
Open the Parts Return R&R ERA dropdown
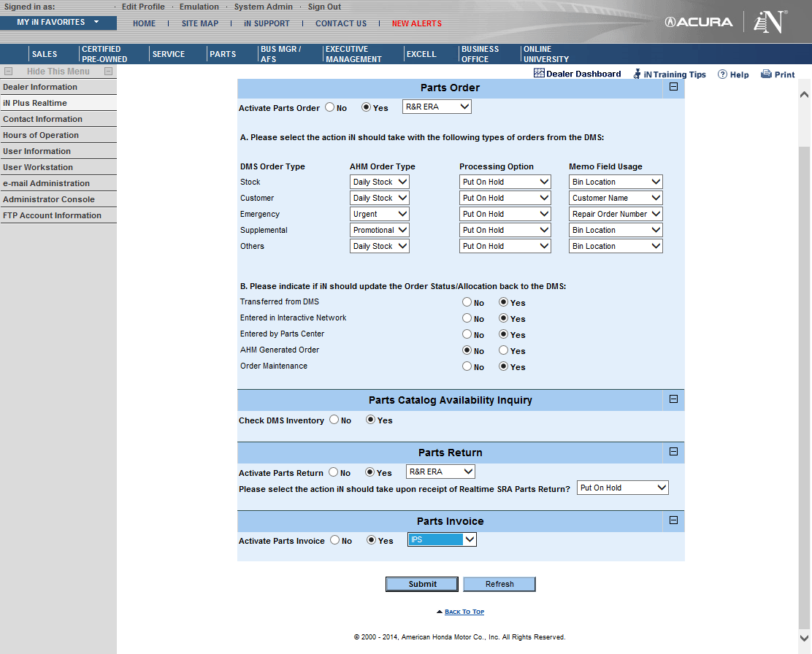point(441,472)
